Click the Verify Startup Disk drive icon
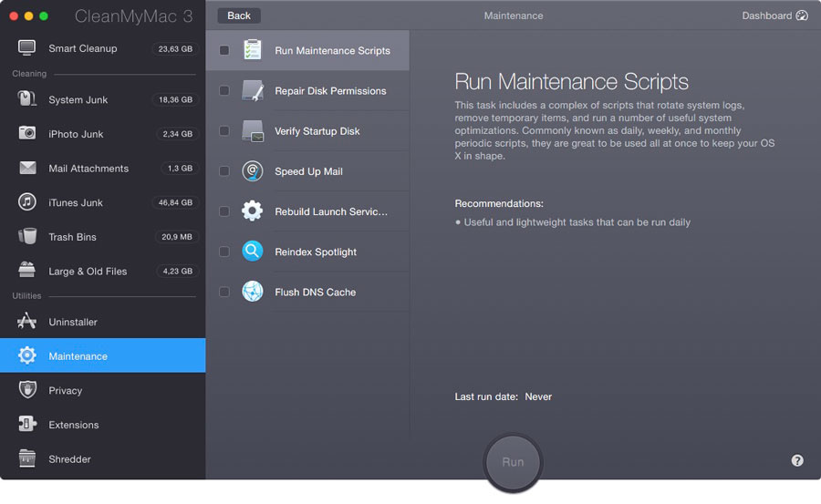This screenshot has height=504, width=821. [x=253, y=131]
